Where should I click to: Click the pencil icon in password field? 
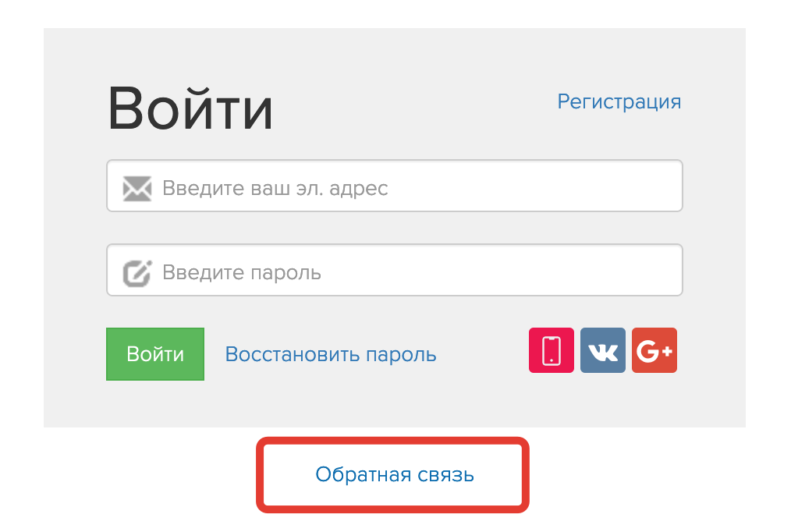coord(137,273)
